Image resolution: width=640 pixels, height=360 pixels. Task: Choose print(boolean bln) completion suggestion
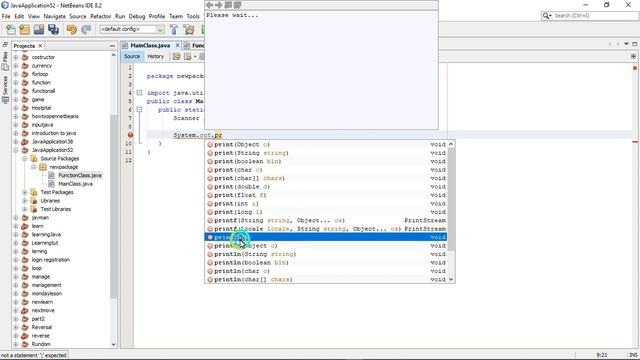click(326, 162)
